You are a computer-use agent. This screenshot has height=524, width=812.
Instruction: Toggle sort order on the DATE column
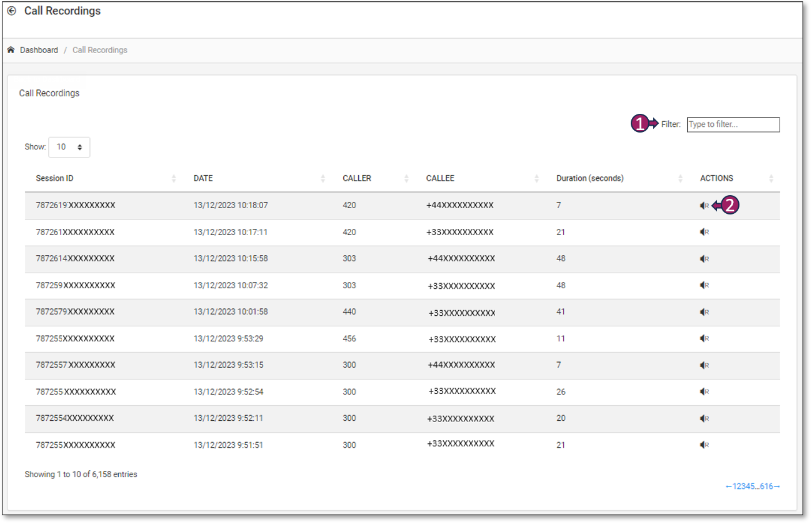(324, 178)
